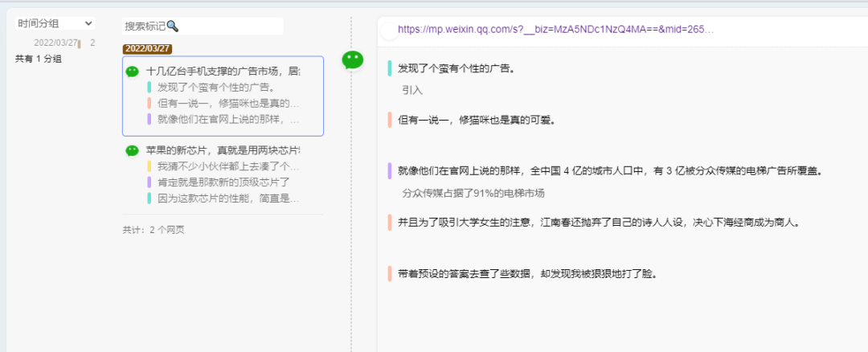Focus the 搜索标记 search field
868x352 pixels.
pos(203,26)
